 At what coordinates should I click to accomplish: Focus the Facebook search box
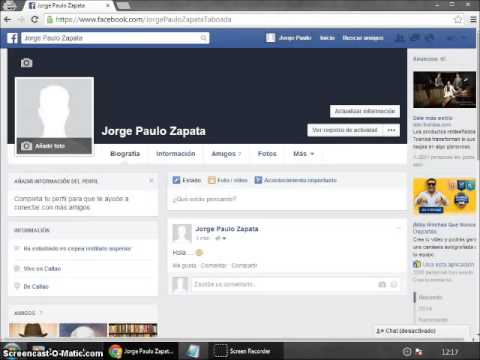(x=115, y=38)
